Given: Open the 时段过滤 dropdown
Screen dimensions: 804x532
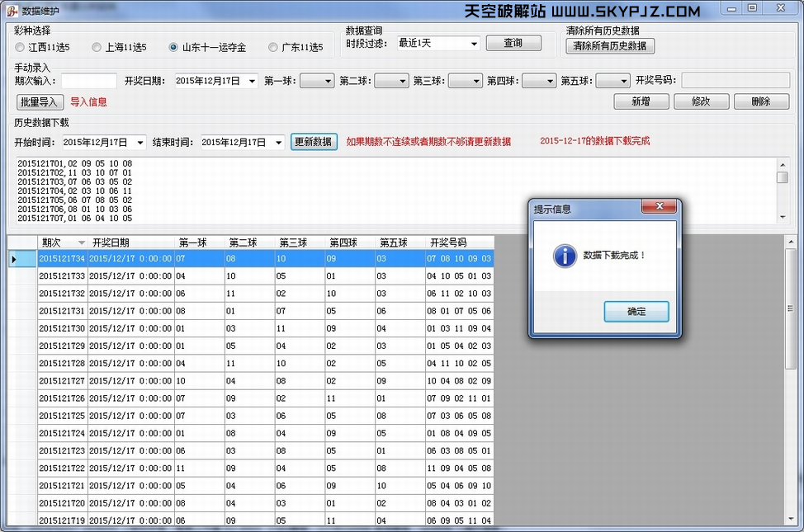Looking at the screenshot, I should tap(474, 44).
